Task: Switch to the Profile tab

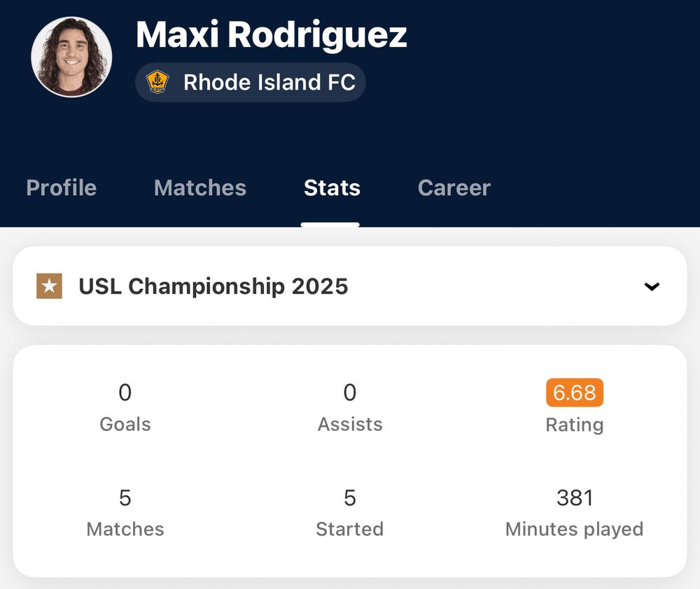Action: point(62,187)
